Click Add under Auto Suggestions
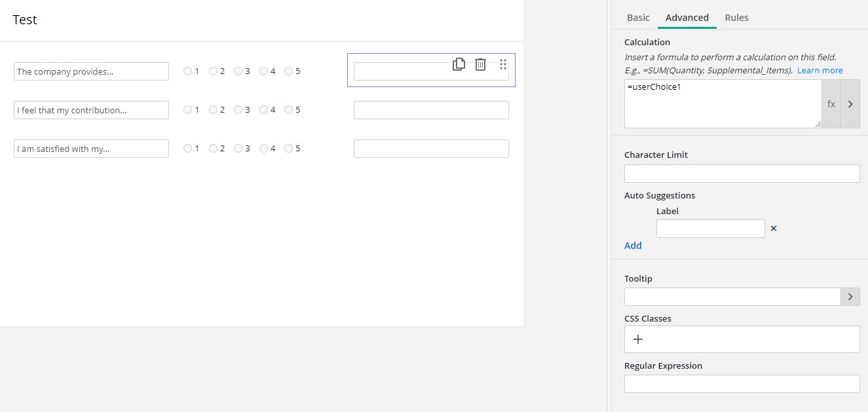Screen dimensions: 868x412 pos(633,246)
